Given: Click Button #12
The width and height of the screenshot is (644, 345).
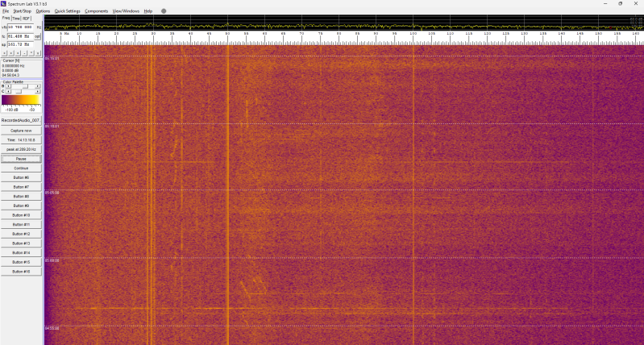Looking at the screenshot, I should click(x=21, y=234).
